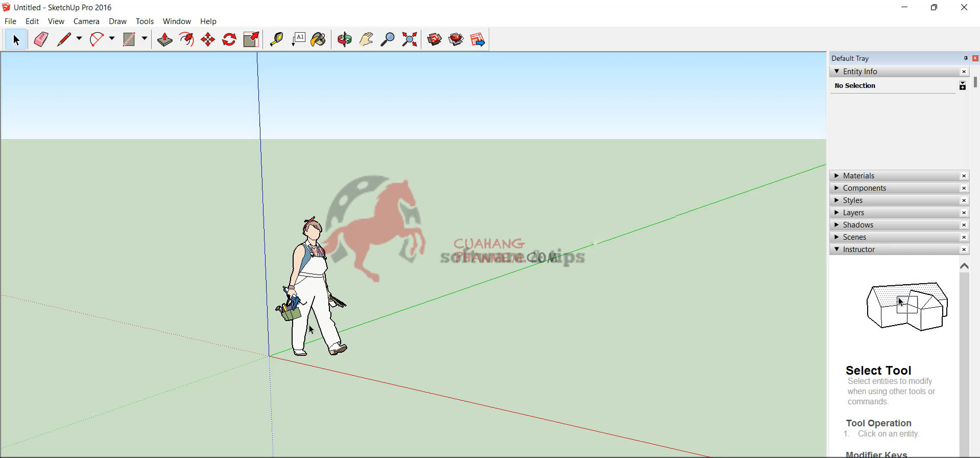Click Send to LayOut icon
This screenshot has width=980, height=458.
tap(477, 39)
